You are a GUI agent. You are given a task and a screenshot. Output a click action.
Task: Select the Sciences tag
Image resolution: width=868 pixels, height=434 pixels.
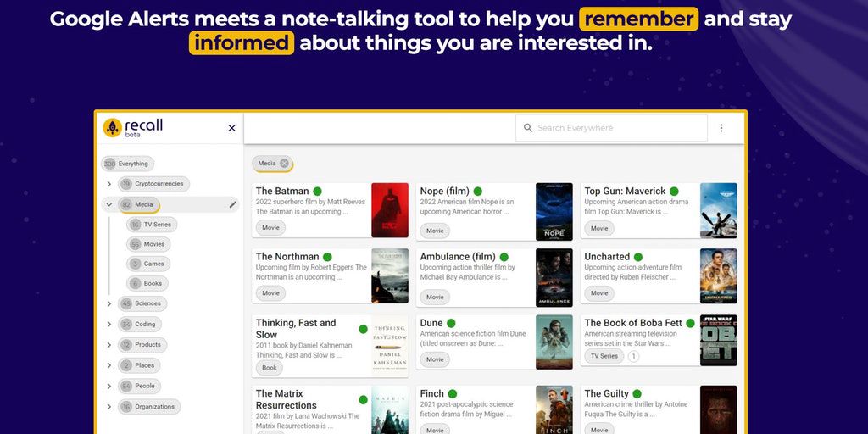142,303
